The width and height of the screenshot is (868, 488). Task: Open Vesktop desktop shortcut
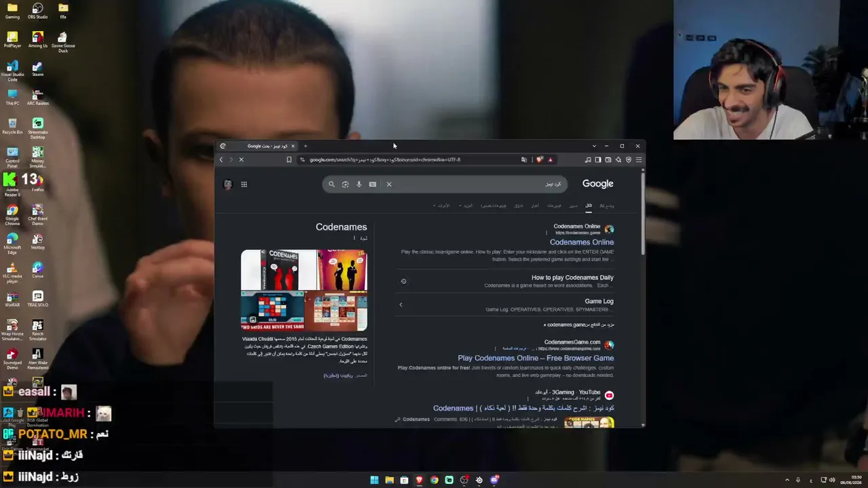(x=37, y=241)
